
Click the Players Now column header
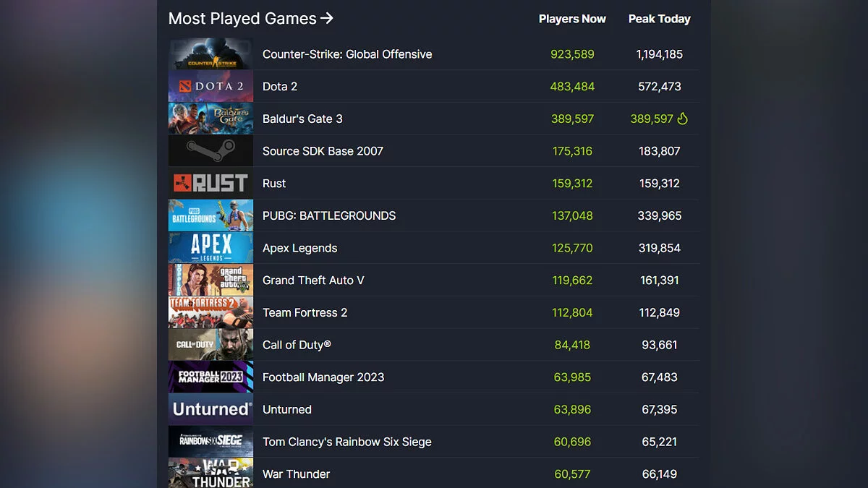pos(572,19)
